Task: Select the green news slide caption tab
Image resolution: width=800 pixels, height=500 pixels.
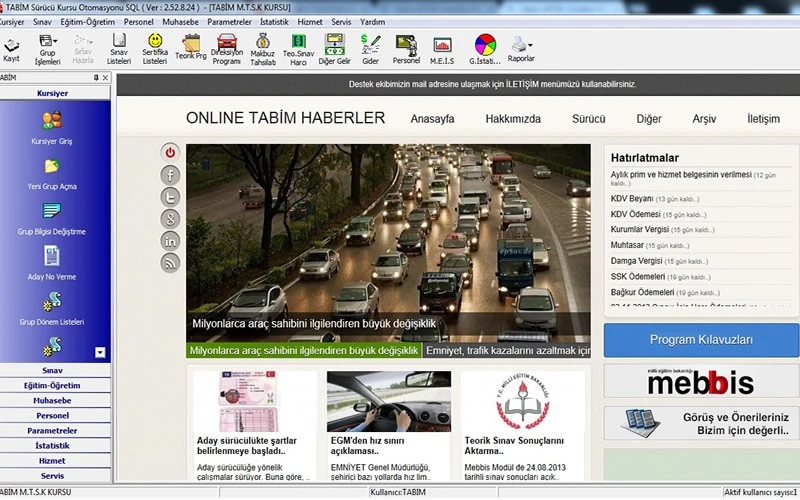Action: pyautogui.click(x=304, y=351)
